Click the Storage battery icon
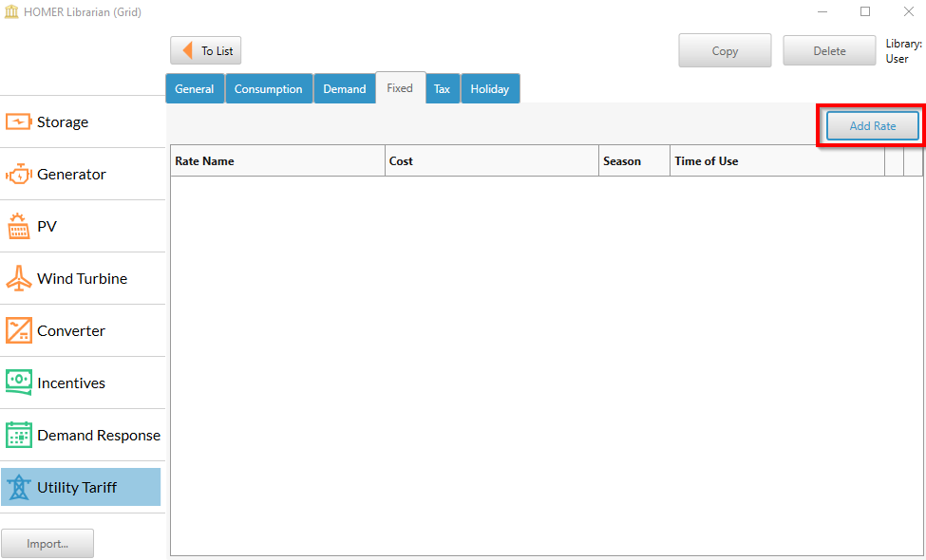926x560 pixels. click(19, 122)
